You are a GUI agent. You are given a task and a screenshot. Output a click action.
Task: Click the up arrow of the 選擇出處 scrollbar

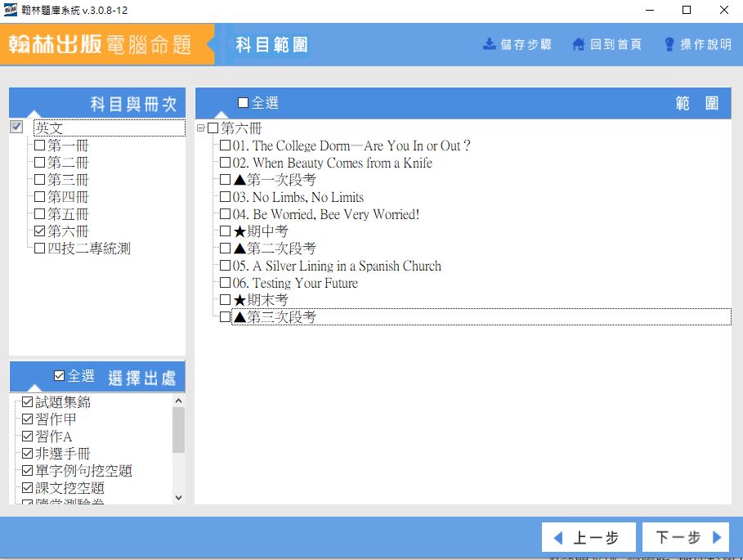click(x=179, y=401)
